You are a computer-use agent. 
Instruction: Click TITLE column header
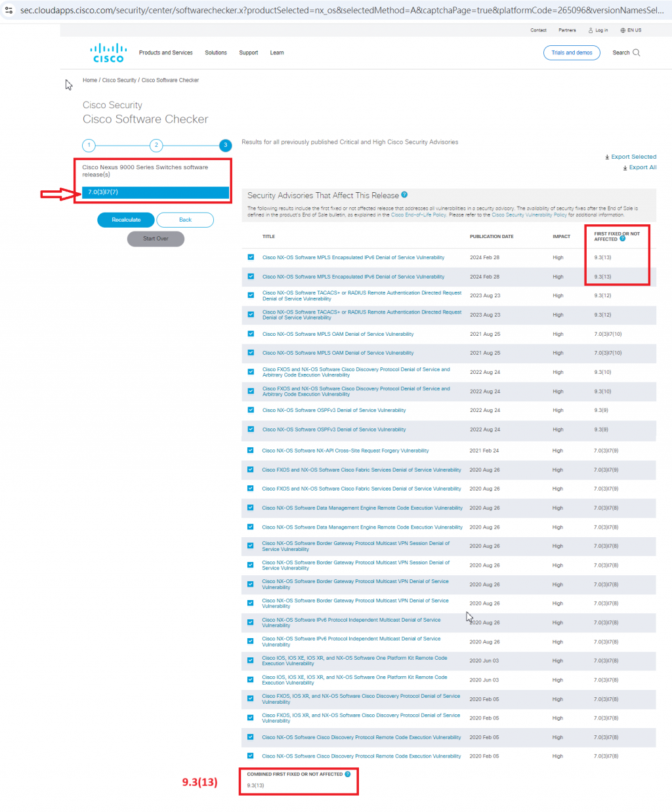pyautogui.click(x=268, y=236)
